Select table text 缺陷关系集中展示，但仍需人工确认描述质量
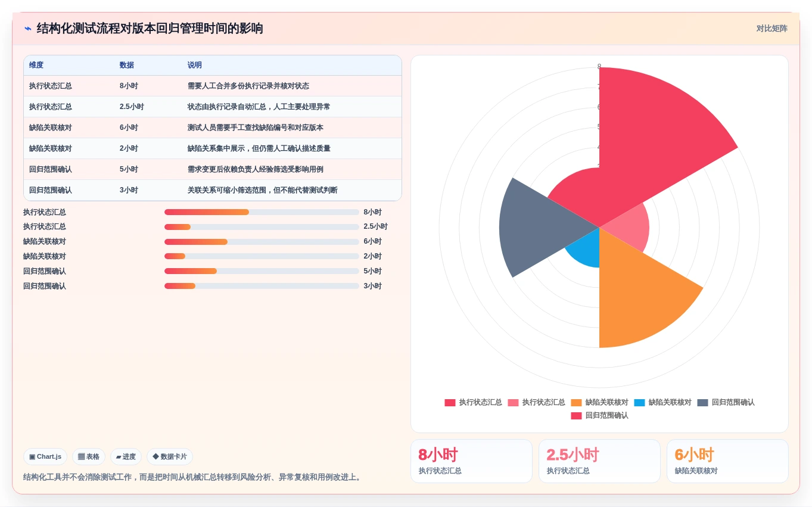The image size is (812, 507). [x=259, y=149]
